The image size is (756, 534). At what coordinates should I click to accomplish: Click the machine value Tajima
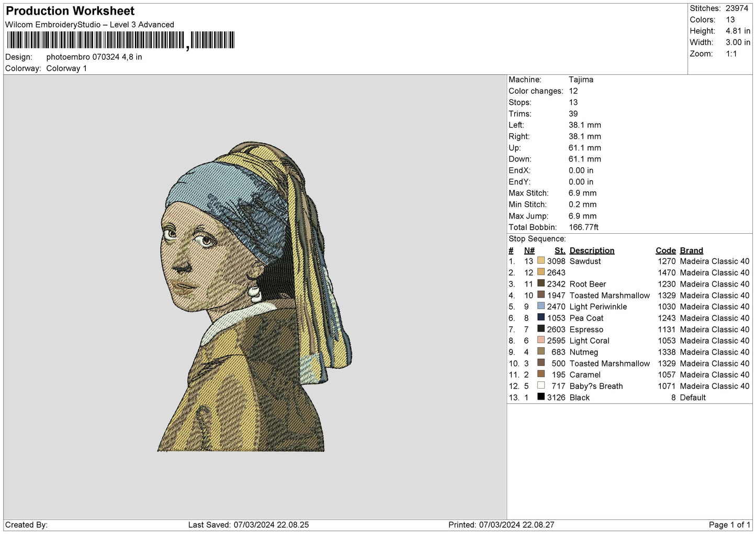tap(581, 79)
